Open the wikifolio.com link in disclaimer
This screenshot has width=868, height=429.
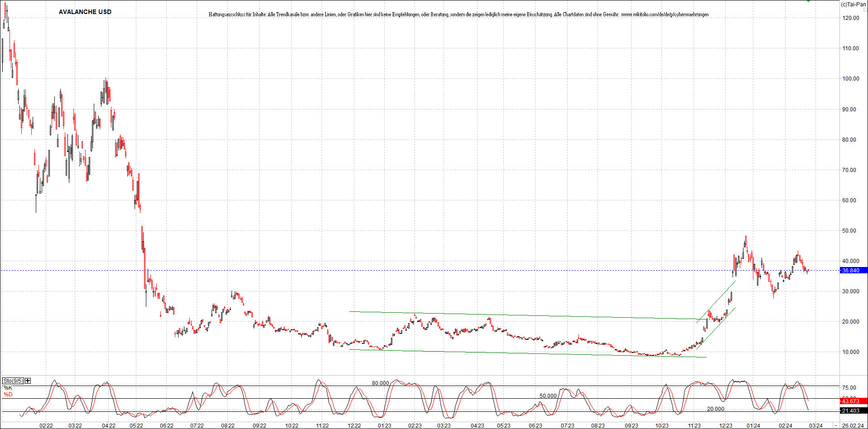[666, 14]
